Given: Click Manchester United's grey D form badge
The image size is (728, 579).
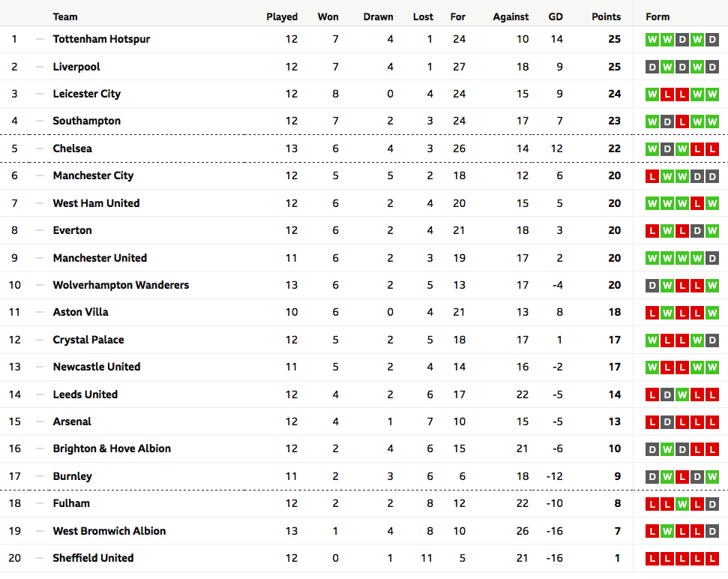Looking at the screenshot, I should 712,259.
